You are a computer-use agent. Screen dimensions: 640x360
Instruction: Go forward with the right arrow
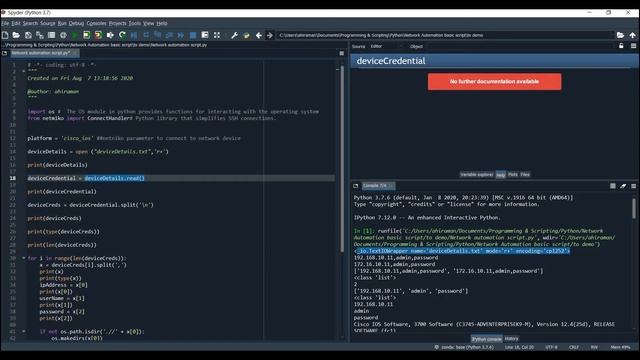coord(270,35)
